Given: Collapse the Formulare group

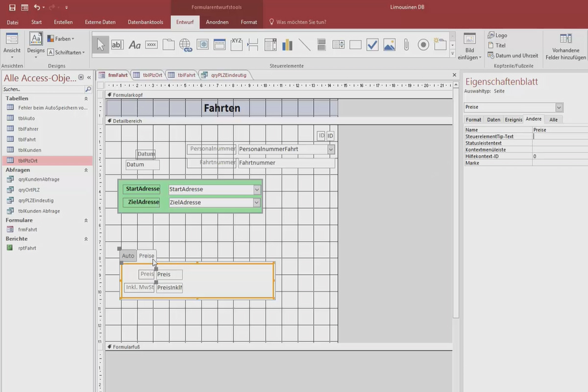Looking at the screenshot, I should [x=86, y=220].
